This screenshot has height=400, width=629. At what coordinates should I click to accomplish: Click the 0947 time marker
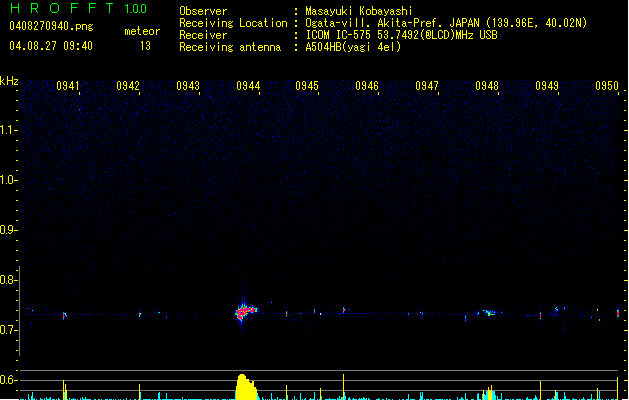point(427,86)
